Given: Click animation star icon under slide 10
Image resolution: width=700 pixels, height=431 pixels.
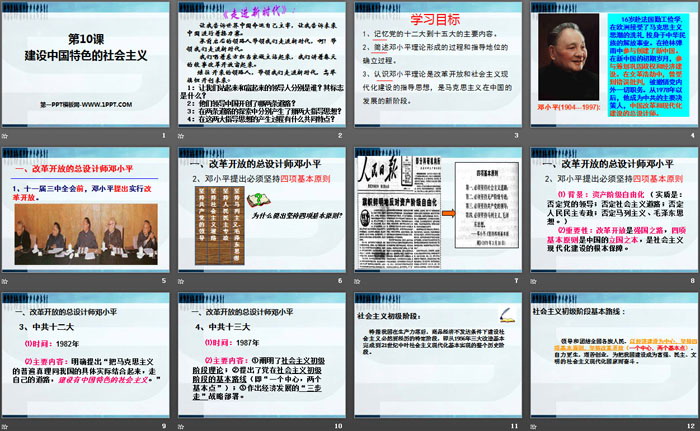Looking at the screenshot, I should click(x=181, y=427).
